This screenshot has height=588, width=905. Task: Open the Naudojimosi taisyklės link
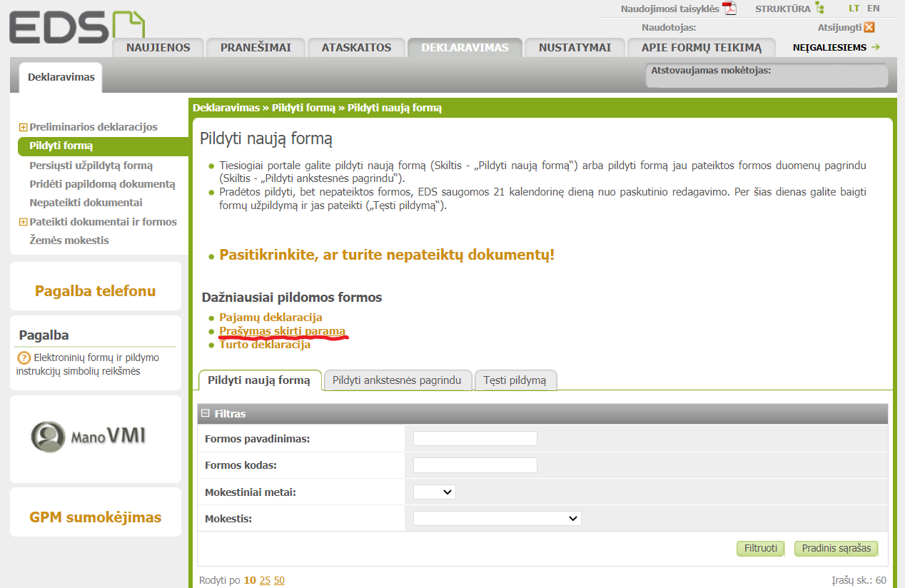(x=670, y=9)
